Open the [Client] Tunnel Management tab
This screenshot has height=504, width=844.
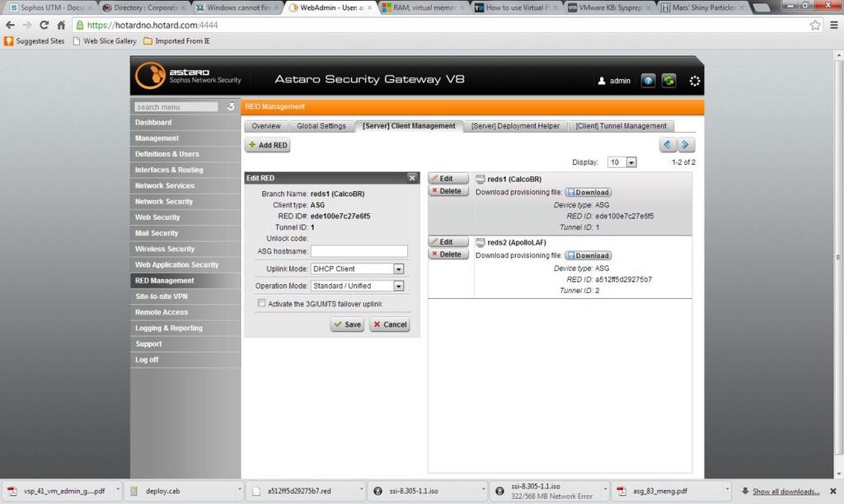621,126
